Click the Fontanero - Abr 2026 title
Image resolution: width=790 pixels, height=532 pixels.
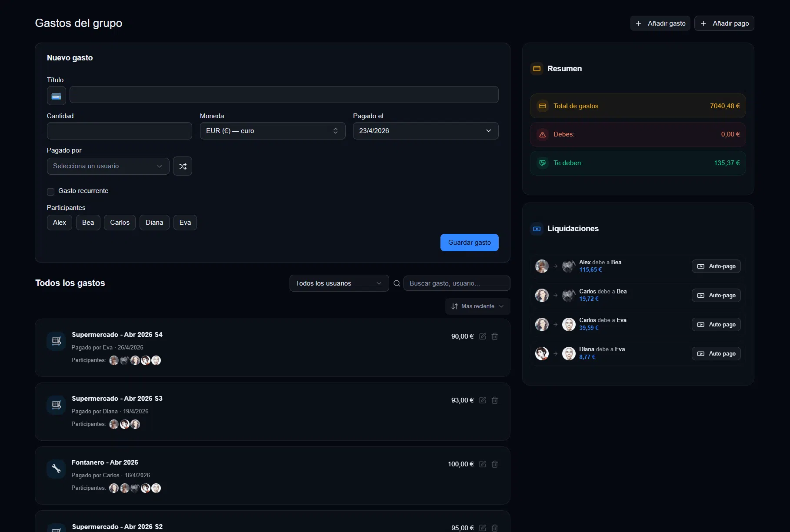(x=105, y=462)
